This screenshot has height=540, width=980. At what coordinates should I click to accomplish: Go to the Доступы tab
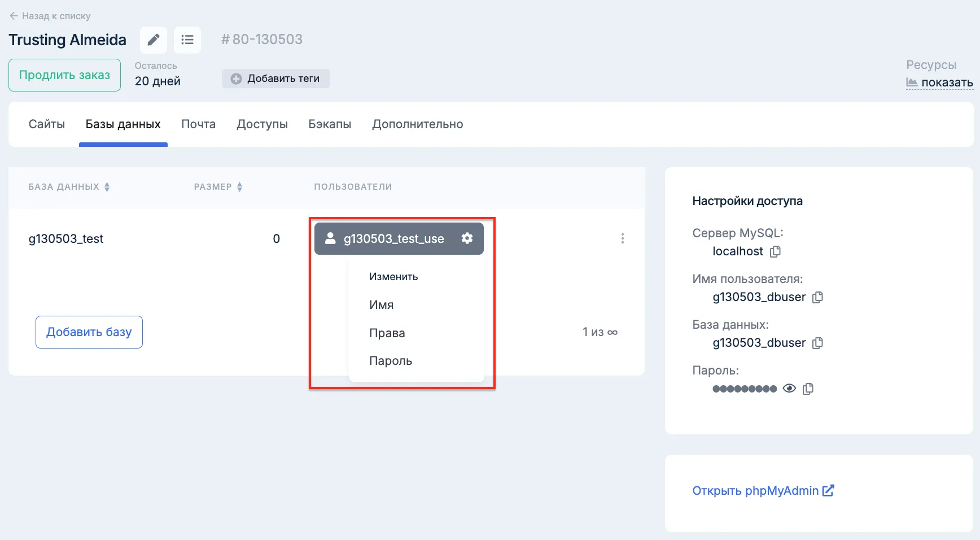click(x=262, y=124)
